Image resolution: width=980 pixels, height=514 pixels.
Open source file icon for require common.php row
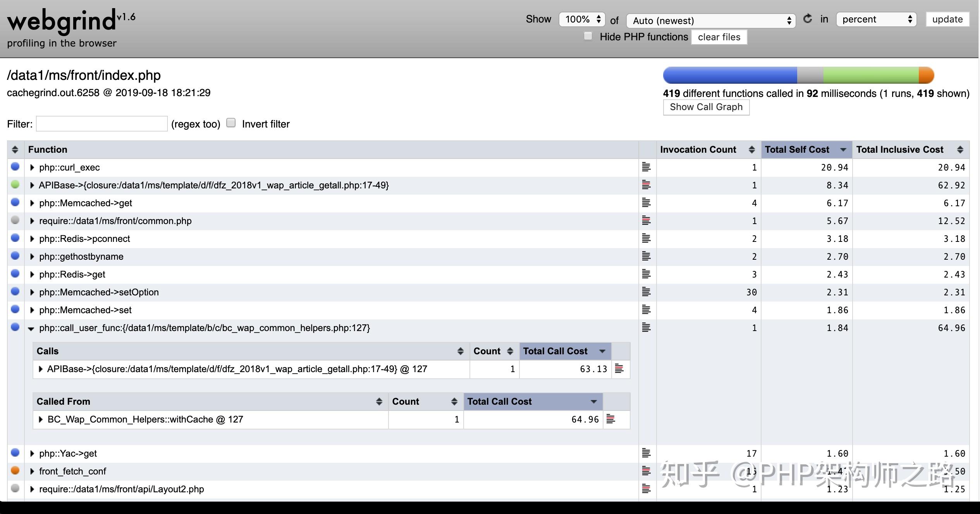(646, 221)
